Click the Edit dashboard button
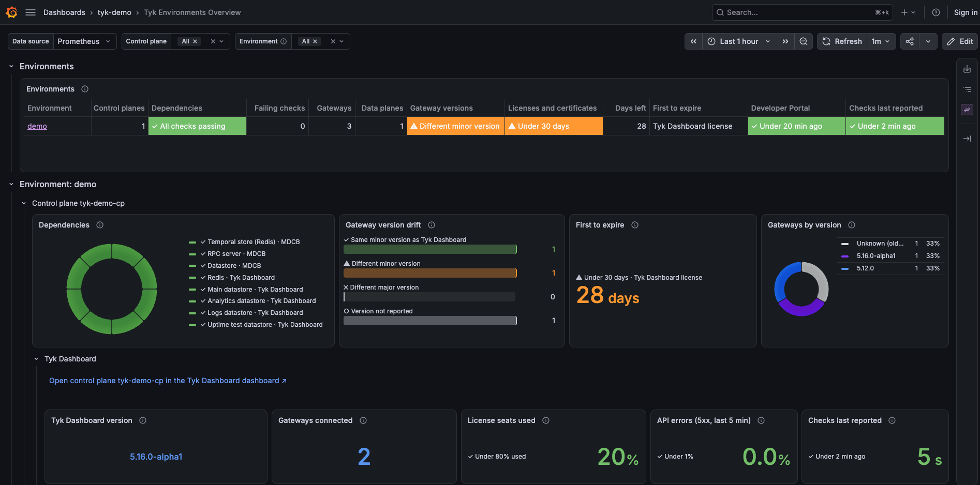 coord(960,41)
